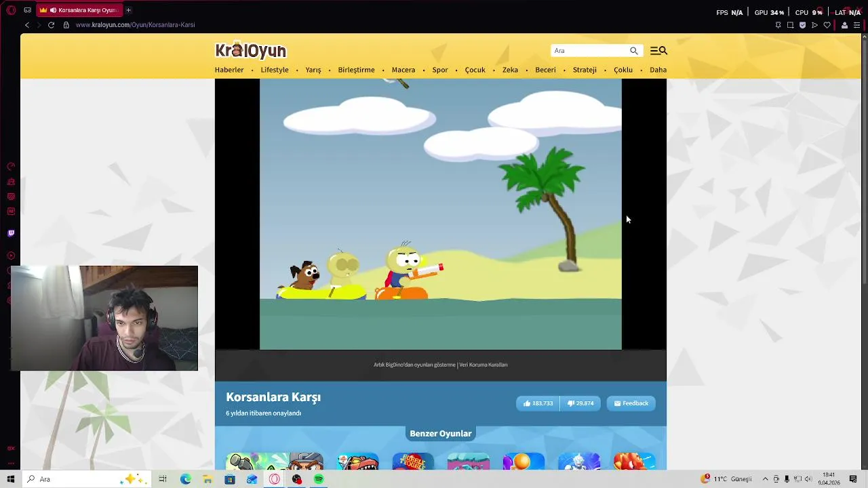Focus the Windows taskbar Ara search box

87,479
